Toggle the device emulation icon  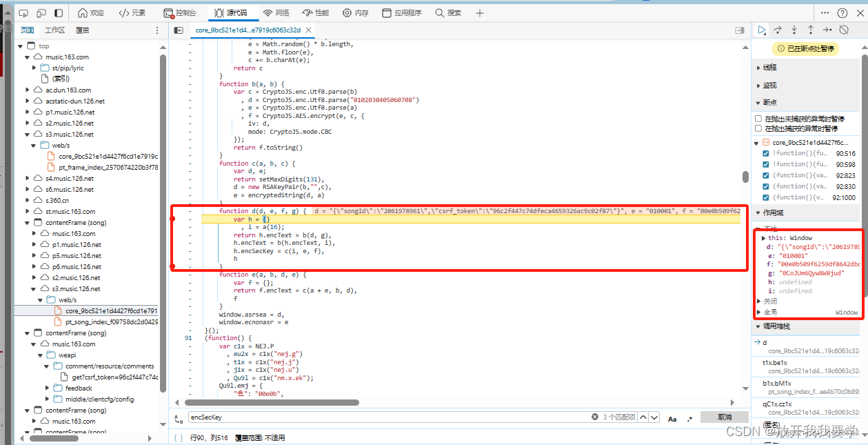pyautogui.click(x=41, y=13)
